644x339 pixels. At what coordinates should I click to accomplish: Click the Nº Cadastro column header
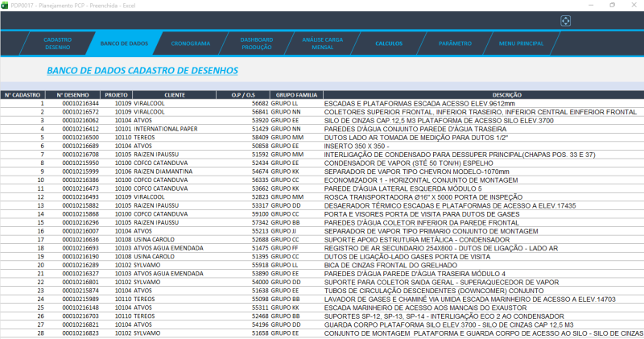(x=23, y=95)
